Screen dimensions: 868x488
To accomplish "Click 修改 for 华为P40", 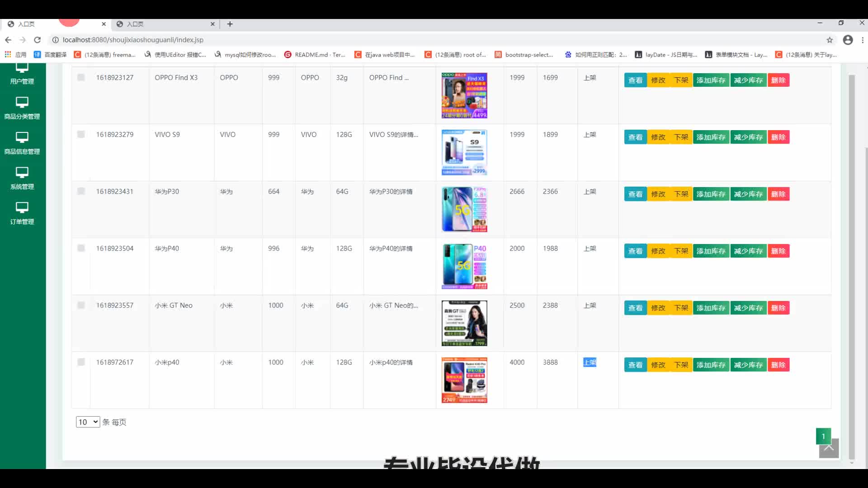I will coord(658,251).
